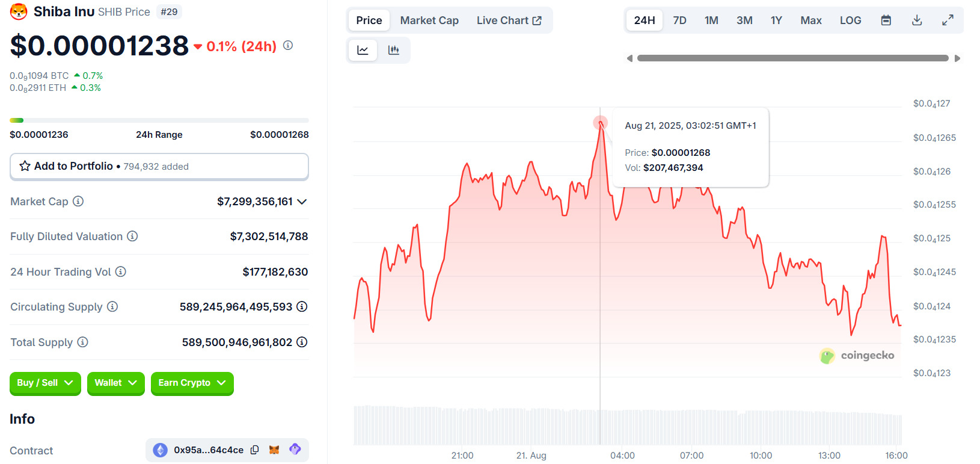Click the 24h Range low value $0.00001236
The image size is (980, 464).
point(39,135)
